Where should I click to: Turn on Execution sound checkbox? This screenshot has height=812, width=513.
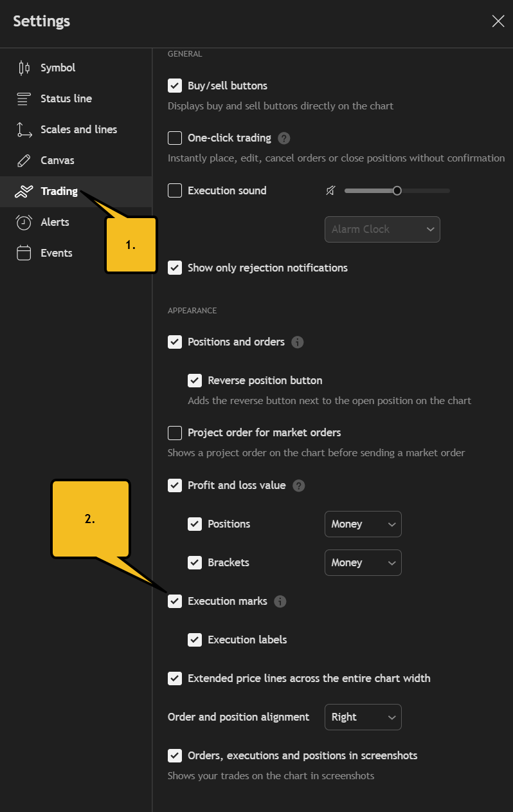tap(175, 190)
